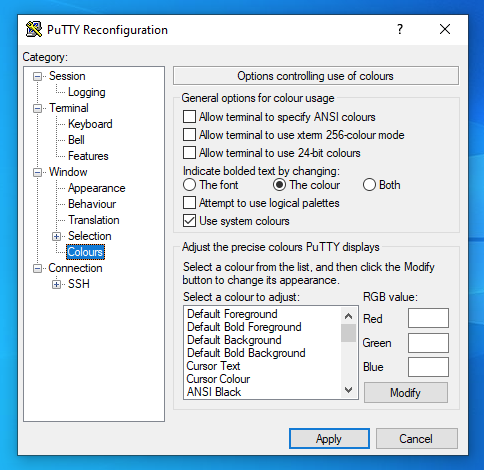
Task: Enable Allow terminal to specify ANSI colours
Action: (x=189, y=117)
